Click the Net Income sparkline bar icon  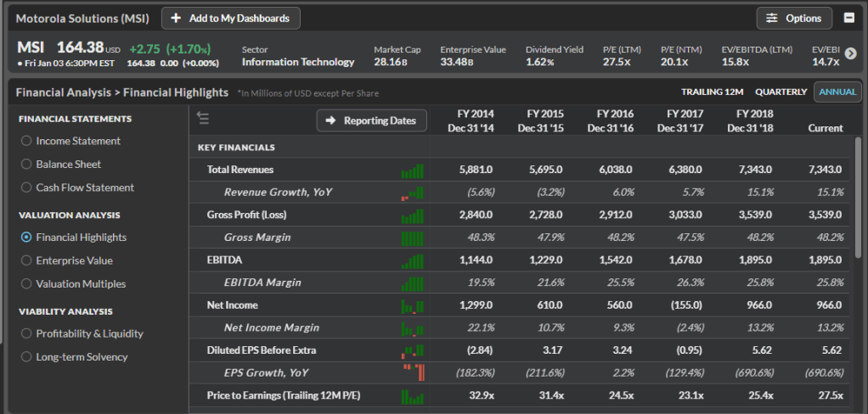(412, 305)
